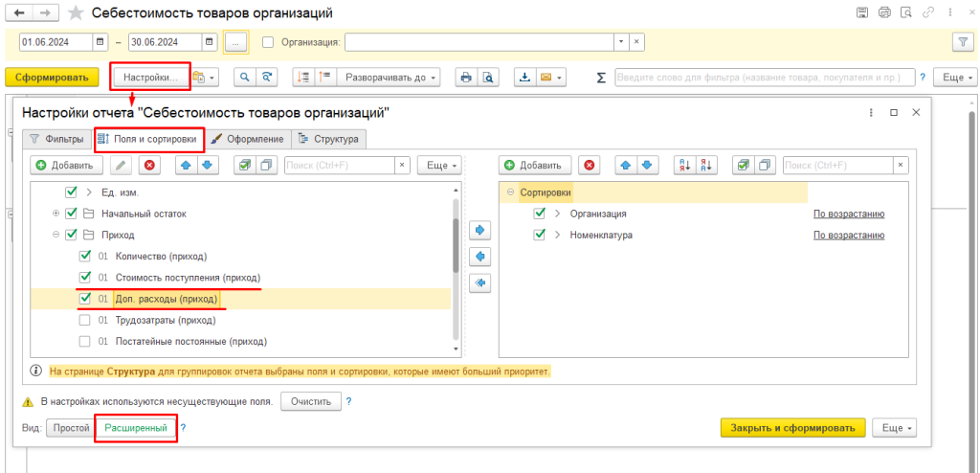
Task: Click the word filter input field
Action: pos(764,78)
